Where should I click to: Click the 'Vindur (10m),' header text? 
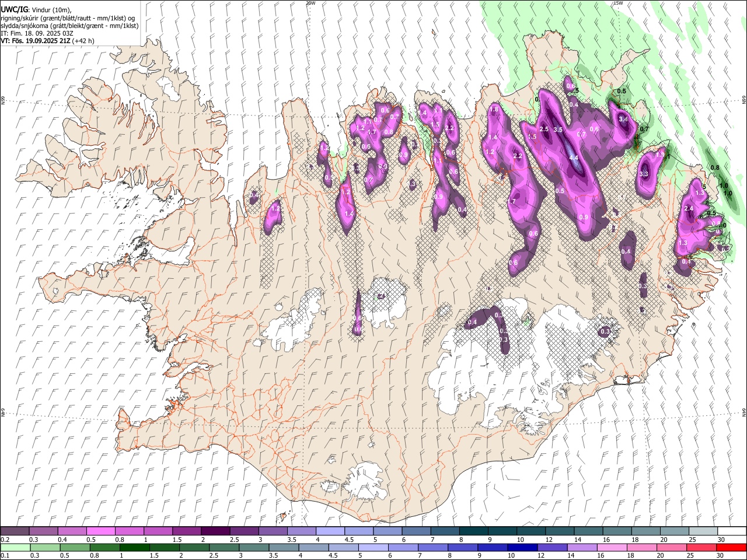tap(51, 10)
